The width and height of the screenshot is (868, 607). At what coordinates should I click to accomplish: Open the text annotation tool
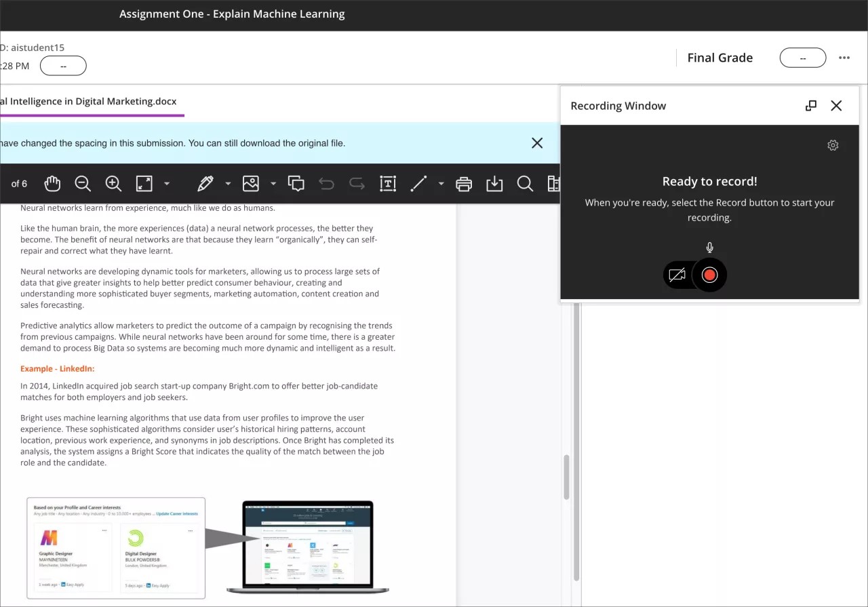(x=388, y=183)
